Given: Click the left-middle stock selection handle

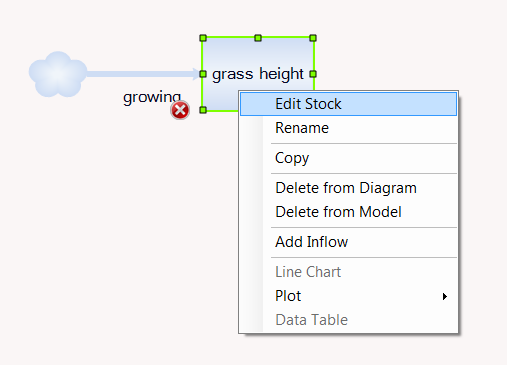Looking at the screenshot, I should click(203, 74).
